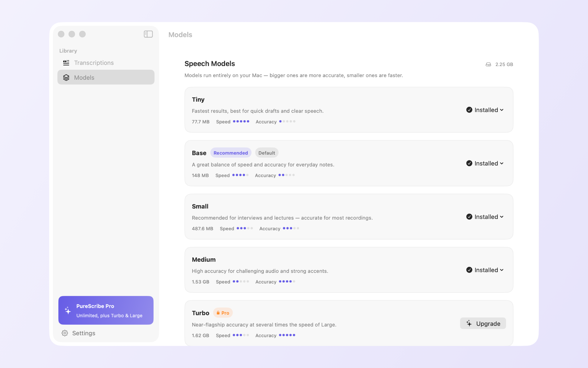Click the PureScribe Pro sparkle icon

pos(68,310)
